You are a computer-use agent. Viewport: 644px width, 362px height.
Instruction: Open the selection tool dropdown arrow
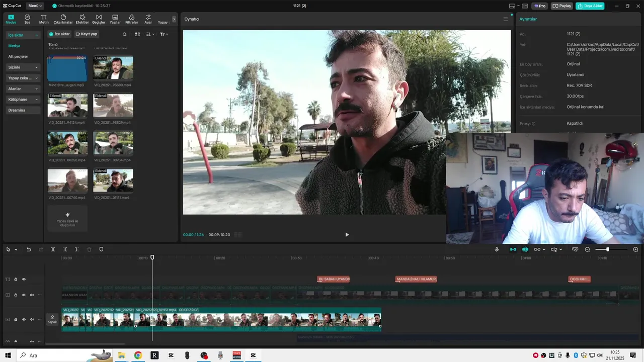[x=16, y=250]
